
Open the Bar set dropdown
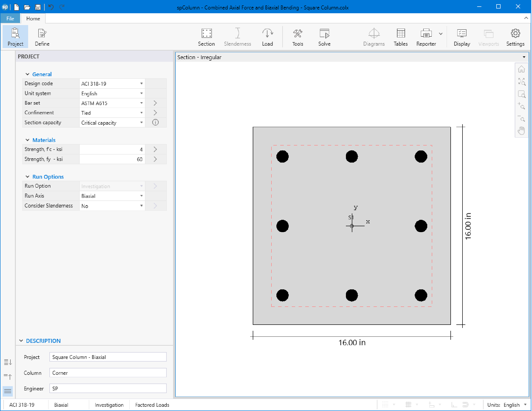141,103
